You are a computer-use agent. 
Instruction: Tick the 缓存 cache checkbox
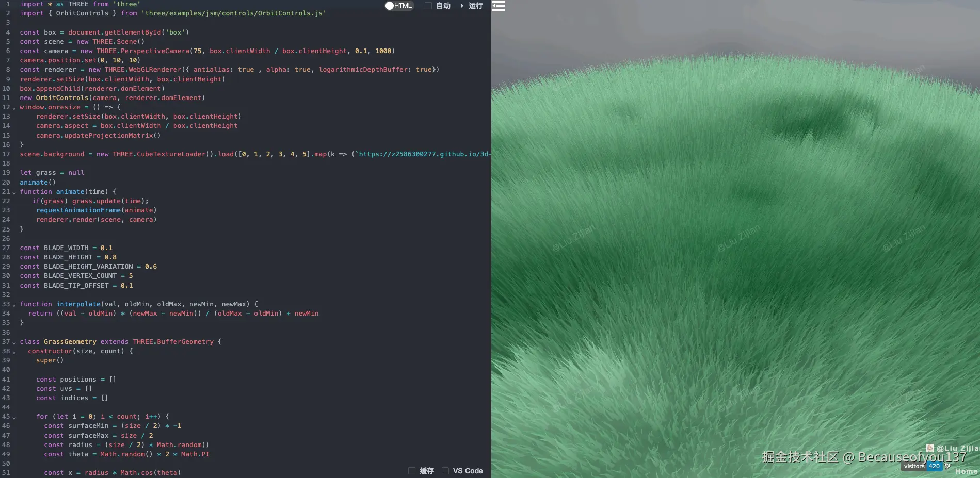412,471
